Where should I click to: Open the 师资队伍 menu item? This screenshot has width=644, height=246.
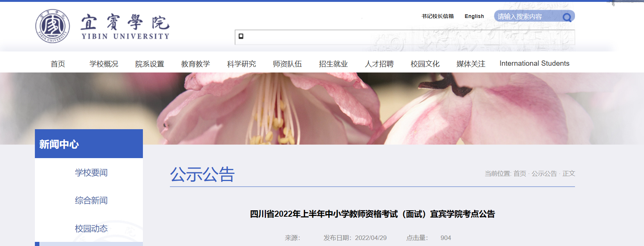coord(287,64)
